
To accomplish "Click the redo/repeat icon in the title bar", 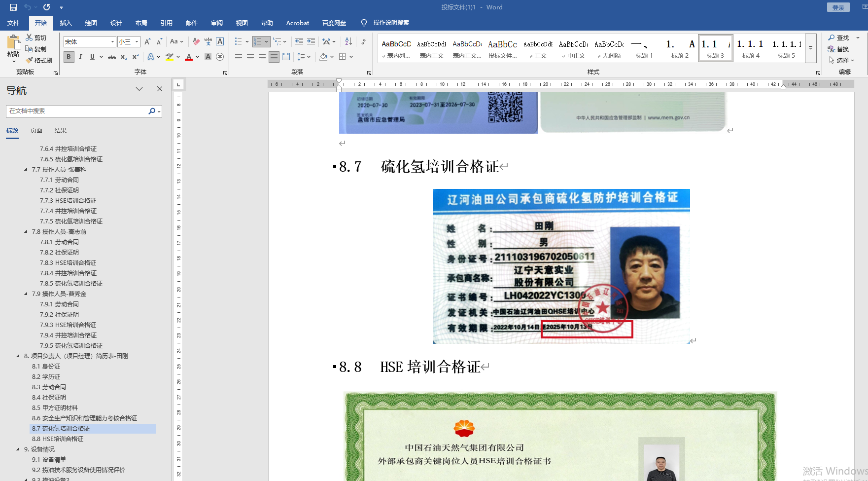I will click(47, 7).
